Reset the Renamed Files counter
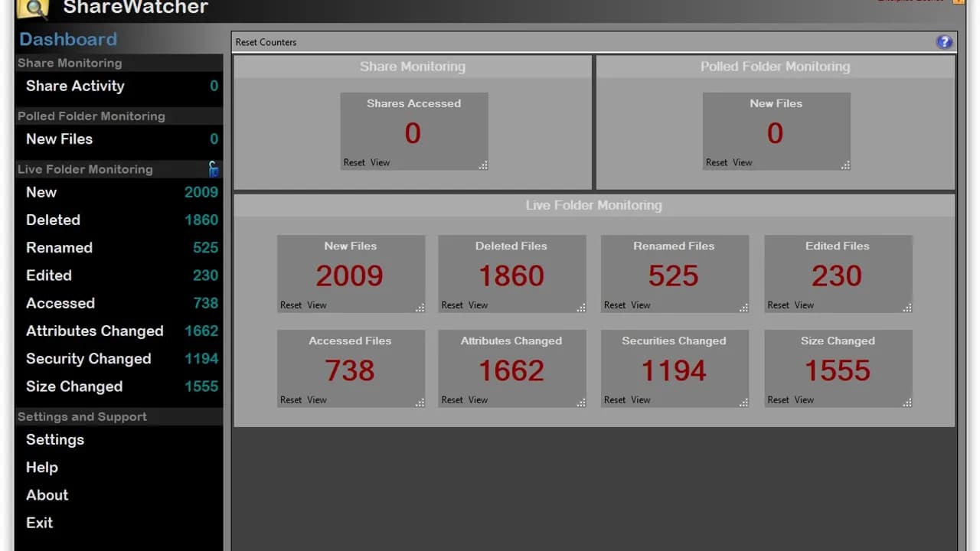Viewport: 980px width, 551px height. (x=615, y=305)
